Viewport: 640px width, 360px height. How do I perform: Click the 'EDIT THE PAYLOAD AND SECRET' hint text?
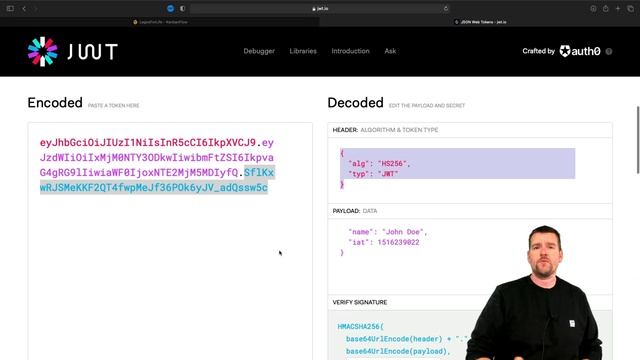click(x=427, y=106)
